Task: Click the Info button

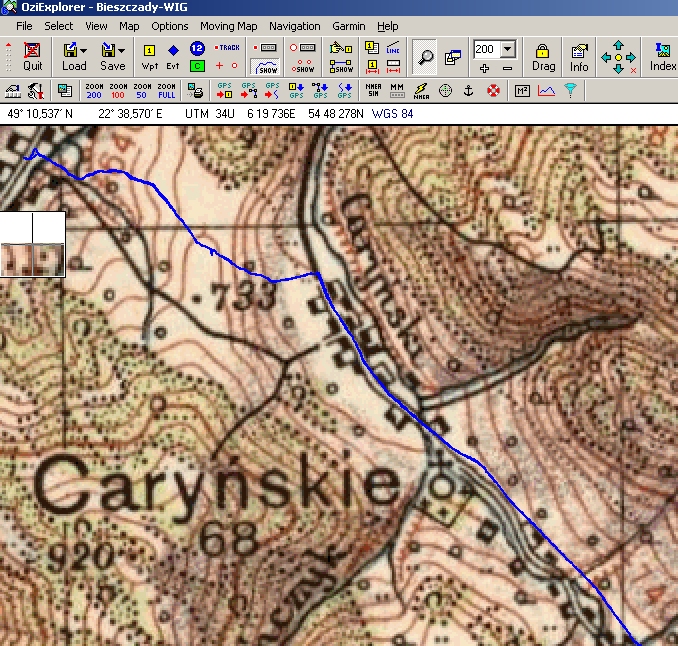Action: point(579,56)
